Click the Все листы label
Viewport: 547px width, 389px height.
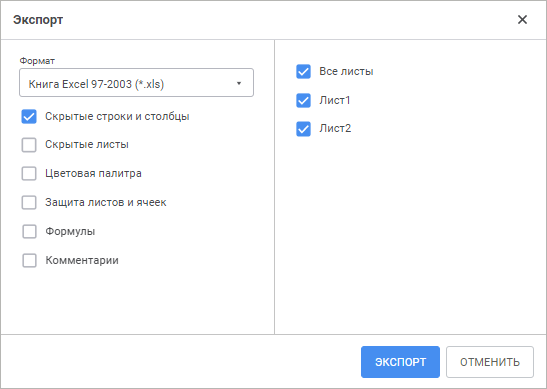tap(346, 71)
